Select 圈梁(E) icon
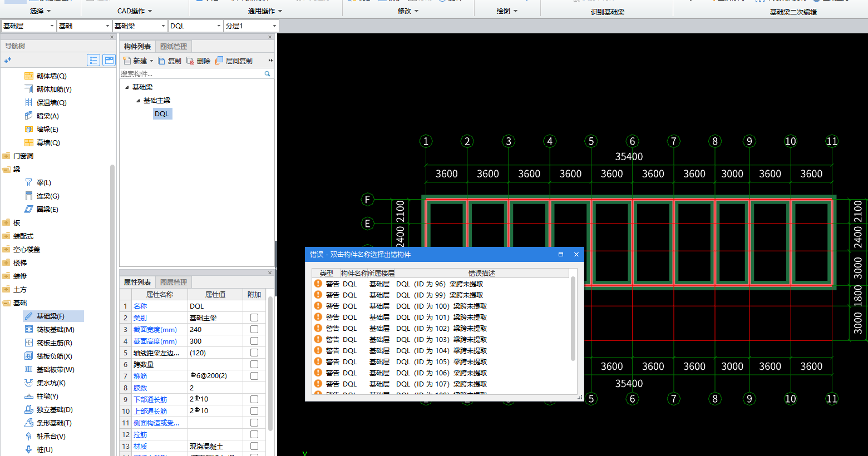The image size is (868, 456). pyautogui.click(x=29, y=209)
